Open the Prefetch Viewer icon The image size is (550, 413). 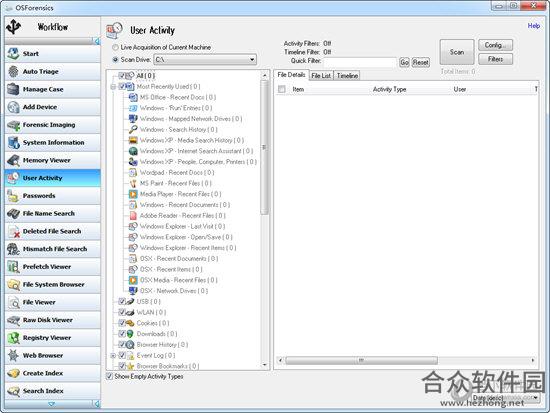coord(13,267)
